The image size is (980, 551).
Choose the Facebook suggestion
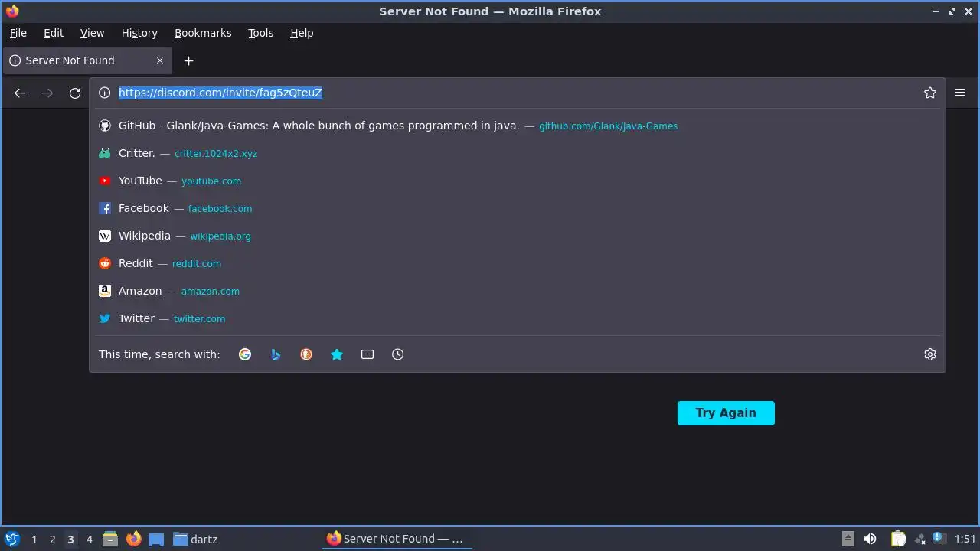click(519, 208)
